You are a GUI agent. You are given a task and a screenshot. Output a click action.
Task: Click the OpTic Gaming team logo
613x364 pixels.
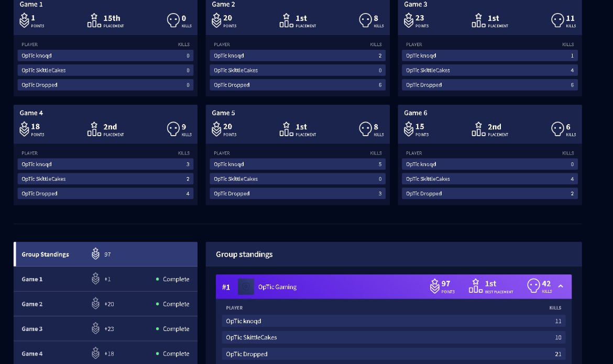[x=246, y=286]
